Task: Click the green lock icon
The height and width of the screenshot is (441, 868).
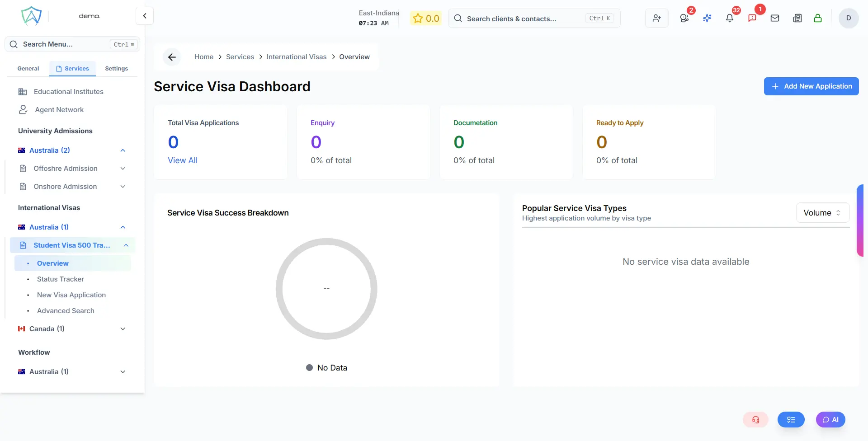Action: (x=817, y=18)
